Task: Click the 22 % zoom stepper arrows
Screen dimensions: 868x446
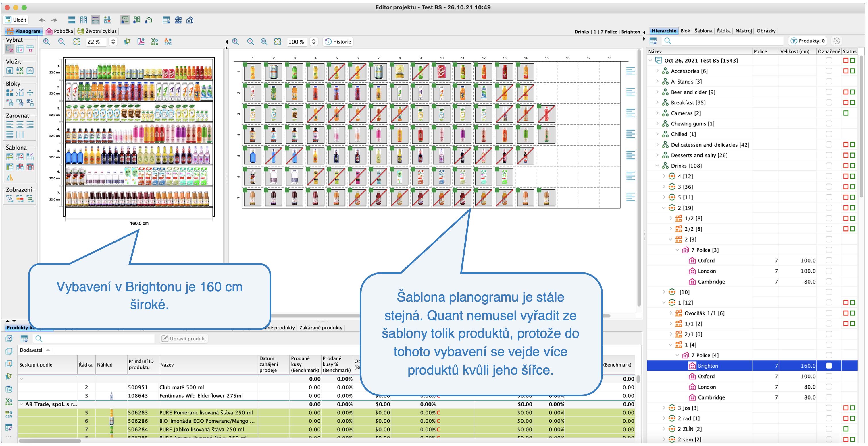Action: (x=113, y=42)
